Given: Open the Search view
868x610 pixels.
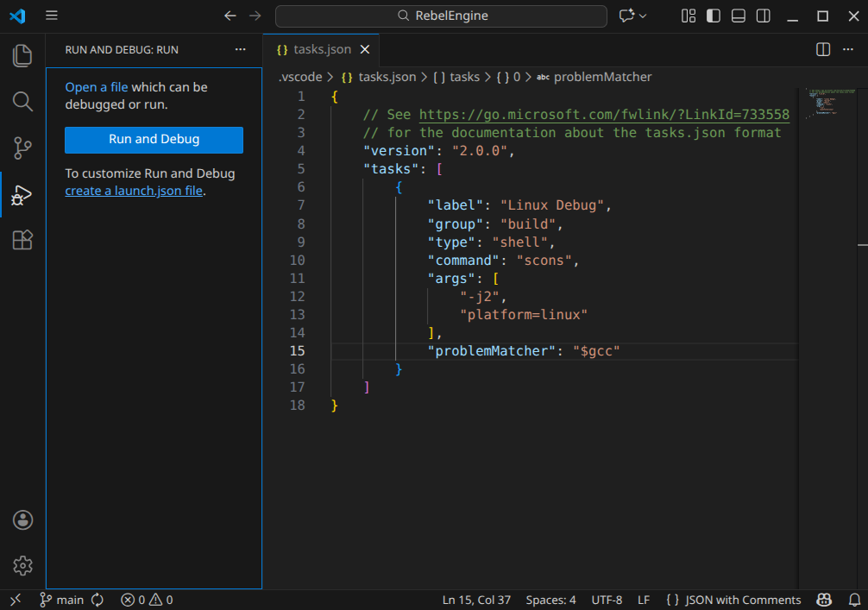Looking at the screenshot, I should [x=22, y=101].
